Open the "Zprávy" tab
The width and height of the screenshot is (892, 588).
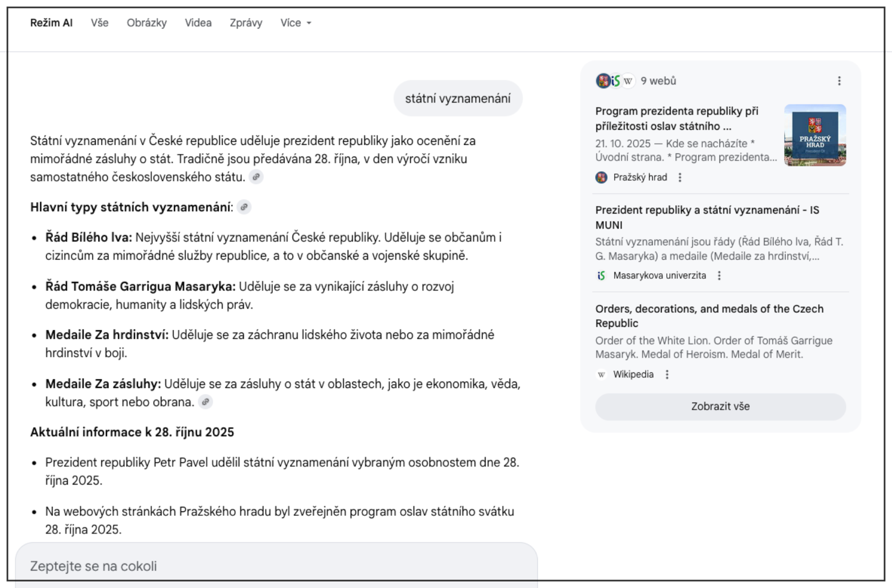(x=246, y=23)
